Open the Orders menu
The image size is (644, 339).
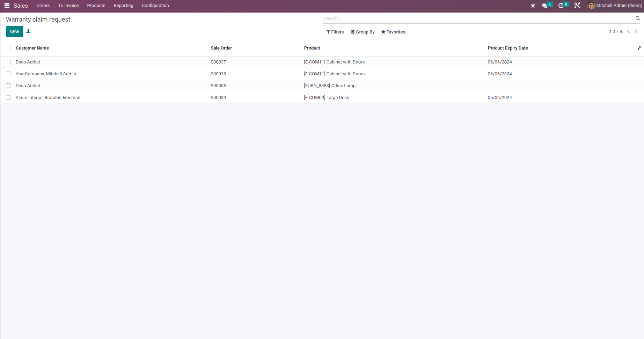pyautogui.click(x=43, y=6)
